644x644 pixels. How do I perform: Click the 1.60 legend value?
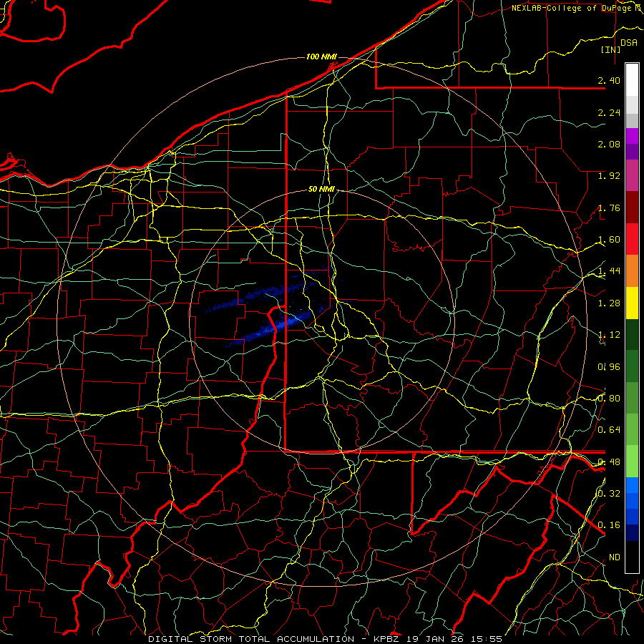tap(609, 240)
